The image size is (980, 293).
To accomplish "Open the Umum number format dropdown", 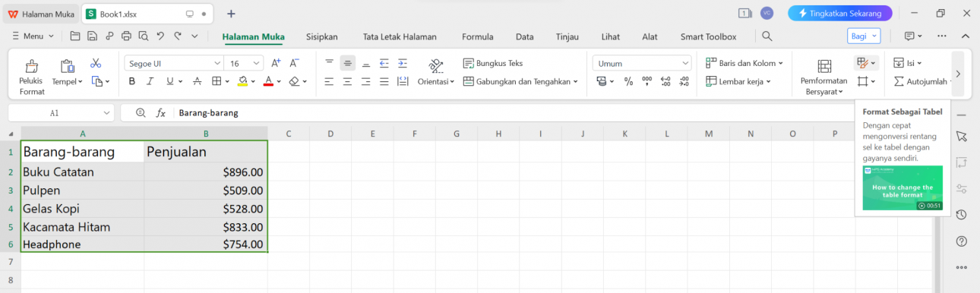I will (x=685, y=63).
